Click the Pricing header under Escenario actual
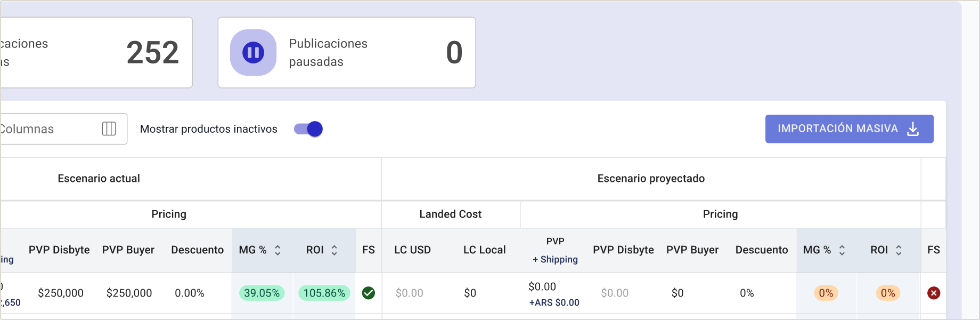 tap(169, 214)
